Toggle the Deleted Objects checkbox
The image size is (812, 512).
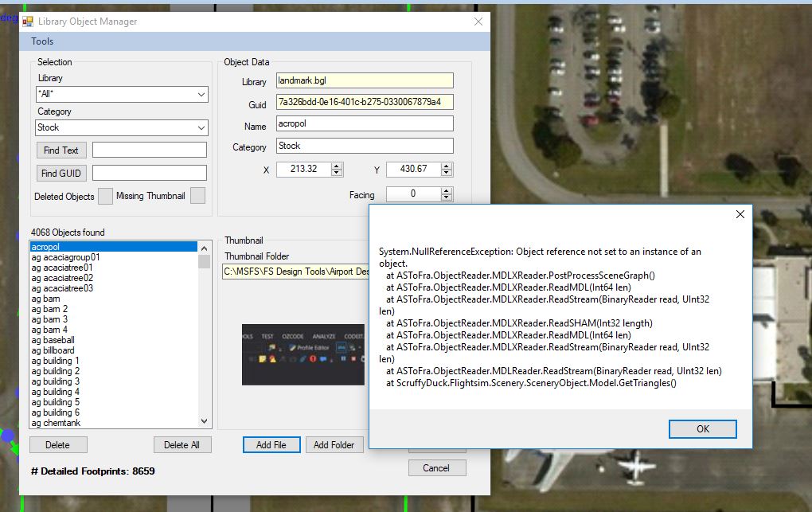point(105,196)
